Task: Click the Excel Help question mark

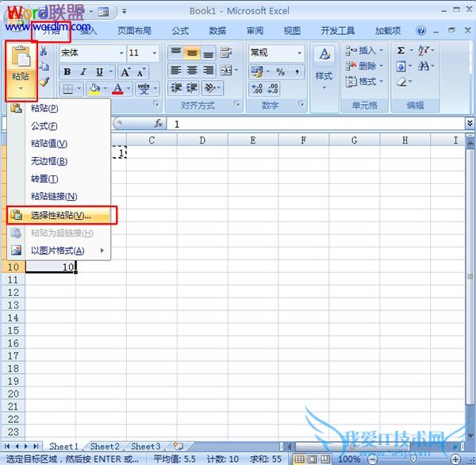Action: click(421, 31)
